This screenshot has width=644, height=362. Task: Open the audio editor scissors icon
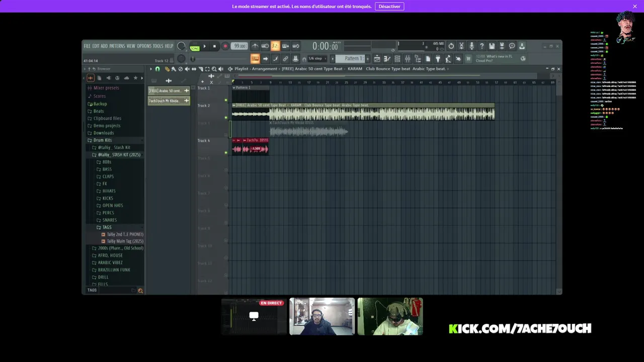pyautogui.click(x=461, y=46)
